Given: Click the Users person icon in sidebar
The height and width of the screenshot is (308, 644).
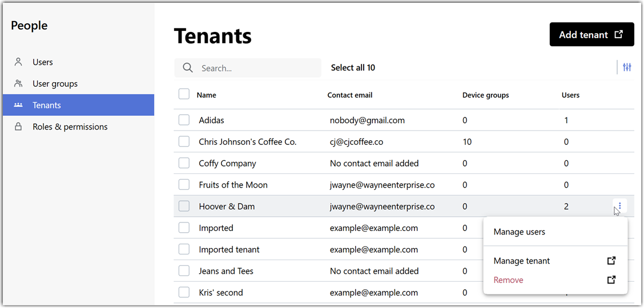Looking at the screenshot, I should tap(18, 62).
